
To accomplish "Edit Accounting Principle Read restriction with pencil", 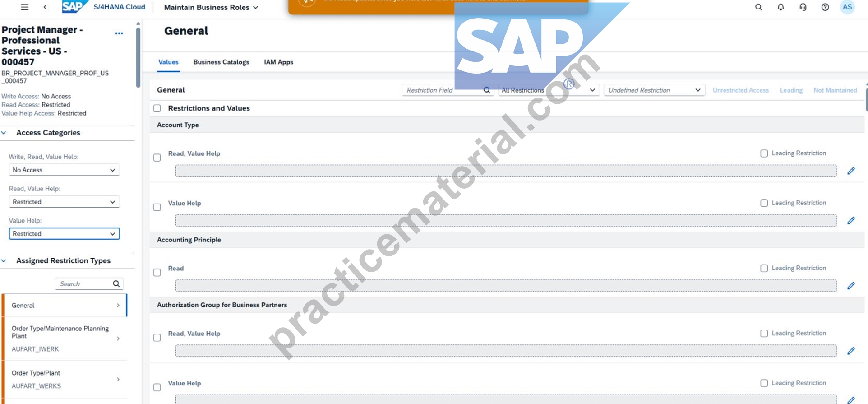I will 851,286.
